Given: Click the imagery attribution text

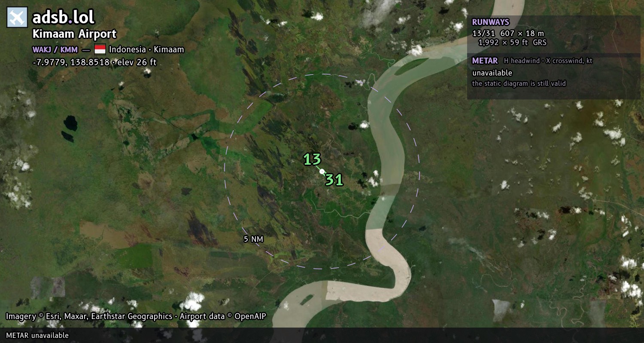Looking at the screenshot, I should point(136,316).
